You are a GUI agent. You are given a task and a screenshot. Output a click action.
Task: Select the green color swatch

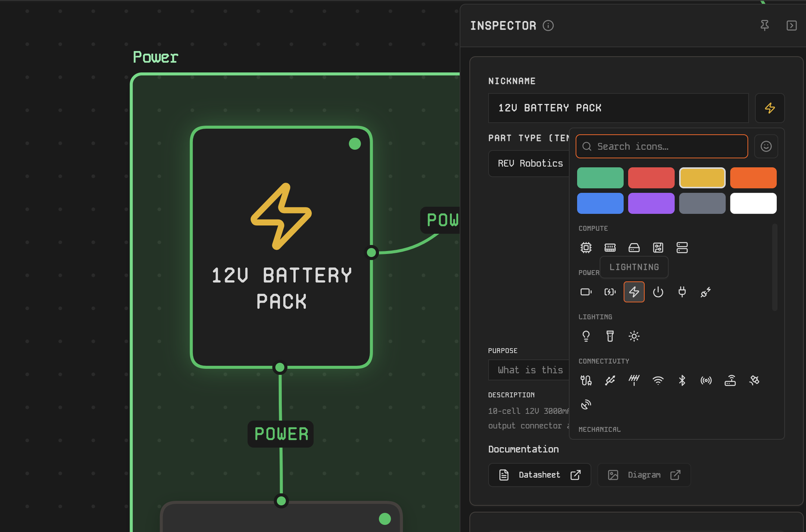[600, 178]
